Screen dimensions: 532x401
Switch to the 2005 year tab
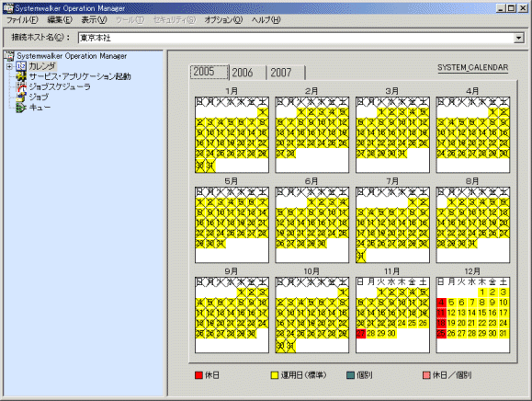(209, 72)
